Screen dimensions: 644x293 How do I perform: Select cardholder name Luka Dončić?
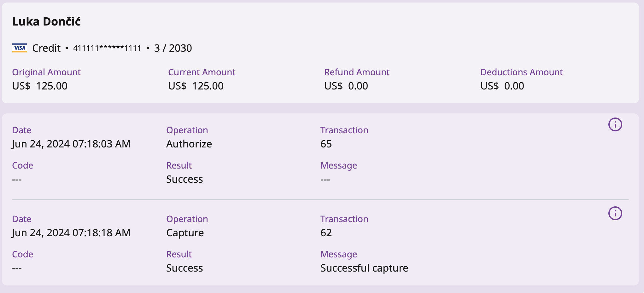46,21
